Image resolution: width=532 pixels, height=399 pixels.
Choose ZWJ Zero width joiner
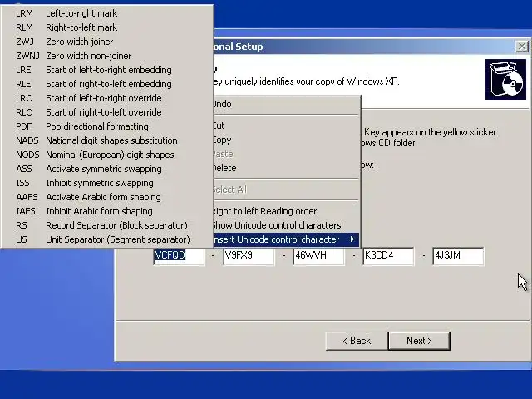tap(107, 42)
